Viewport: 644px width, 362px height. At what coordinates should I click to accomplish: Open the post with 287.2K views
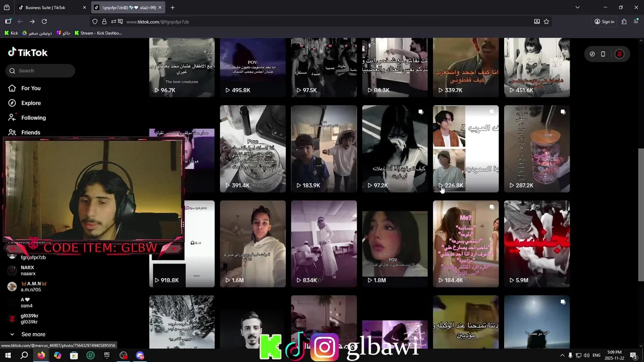click(x=537, y=149)
